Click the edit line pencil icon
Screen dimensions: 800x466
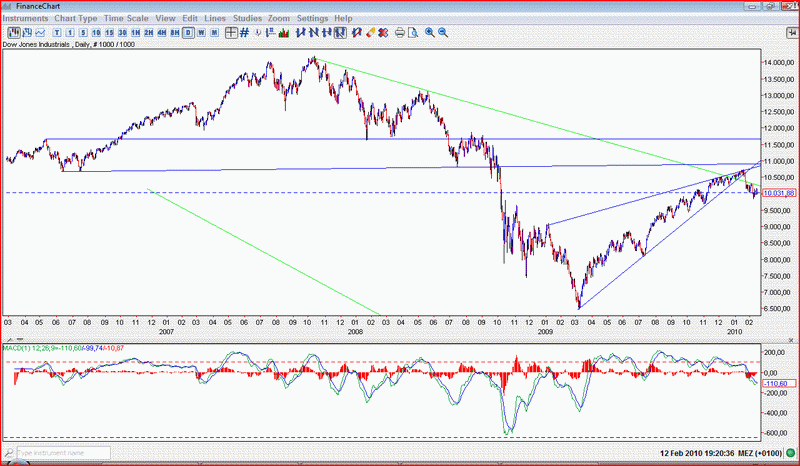(x=357, y=33)
